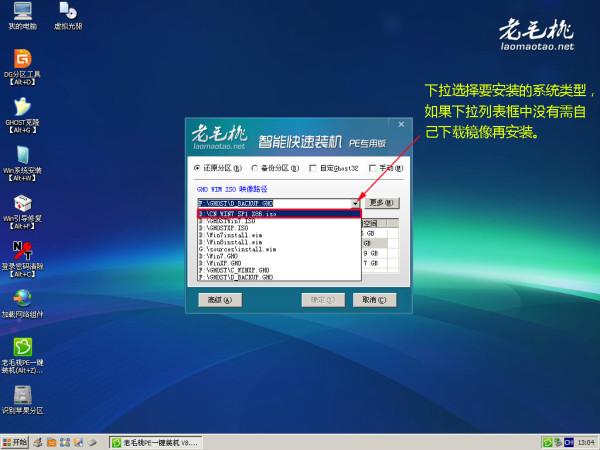Click the 取消 button
The image size is (600, 450).
374,300
